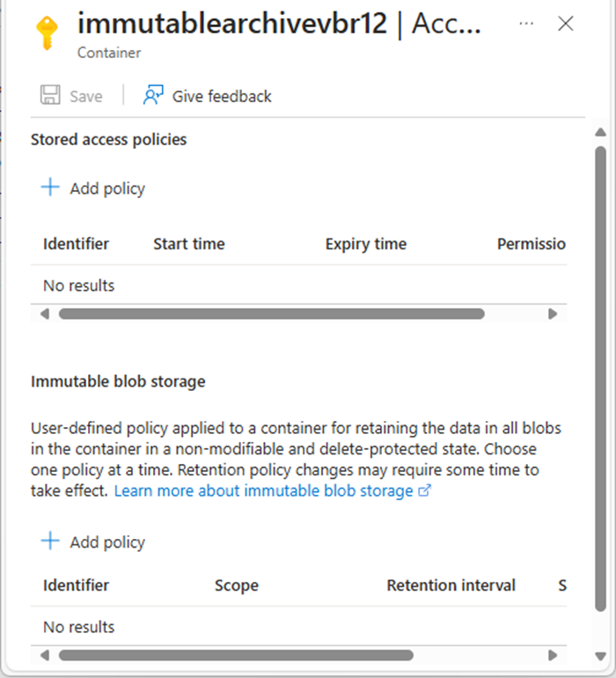Click the plus icon for stored access policy
The height and width of the screenshot is (678, 616).
point(51,188)
